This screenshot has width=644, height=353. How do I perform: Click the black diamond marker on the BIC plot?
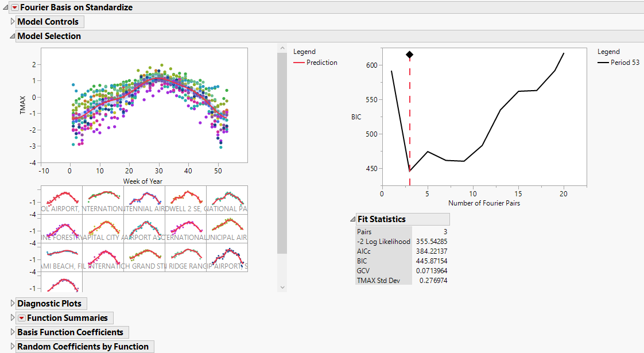(x=409, y=55)
